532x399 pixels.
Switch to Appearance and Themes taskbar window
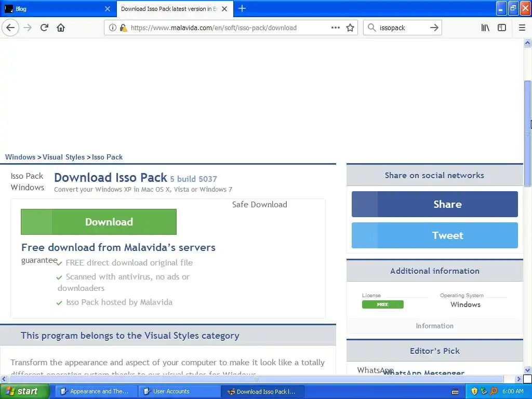pos(96,392)
